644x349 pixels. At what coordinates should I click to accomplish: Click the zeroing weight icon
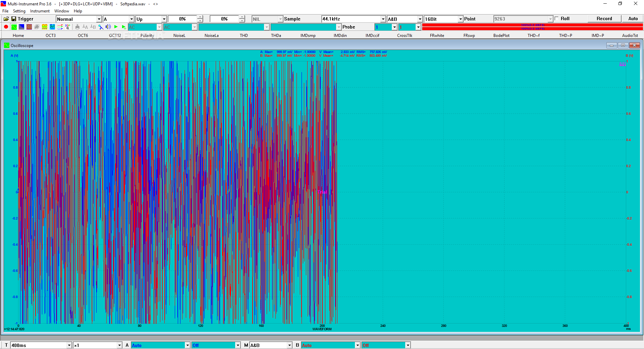pyautogui.click(x=77, y=27)
